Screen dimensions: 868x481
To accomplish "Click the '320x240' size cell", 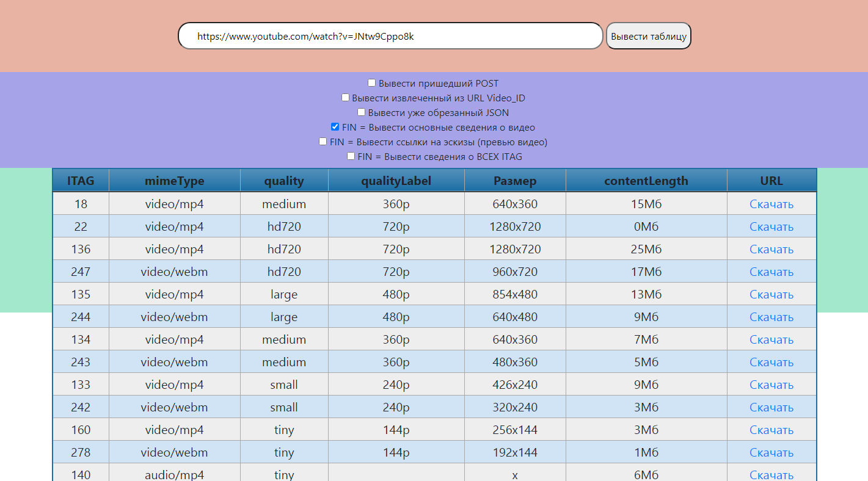I will point(515,407).
